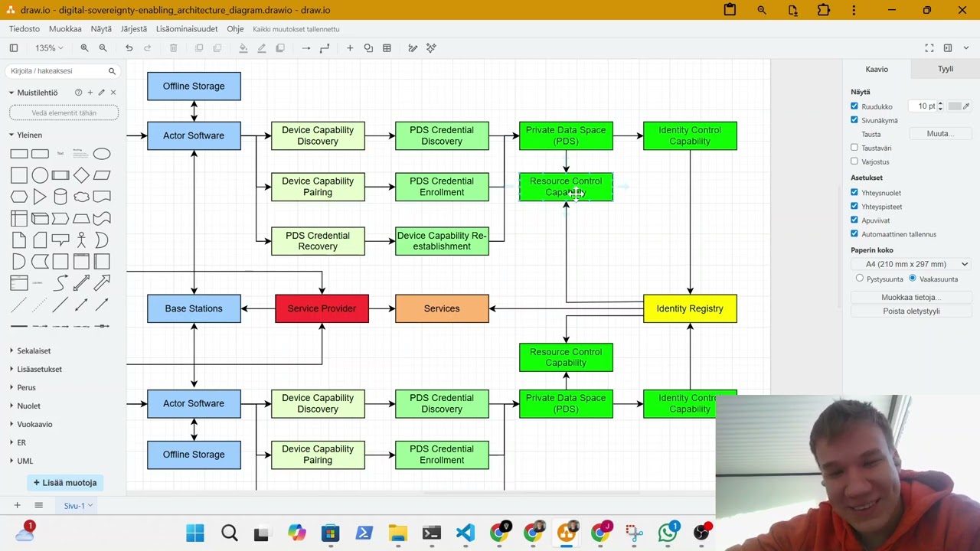Open the Näytä menu
Image resolution: width=980 pixels, height=551 pixels.
tap(101, 29)
